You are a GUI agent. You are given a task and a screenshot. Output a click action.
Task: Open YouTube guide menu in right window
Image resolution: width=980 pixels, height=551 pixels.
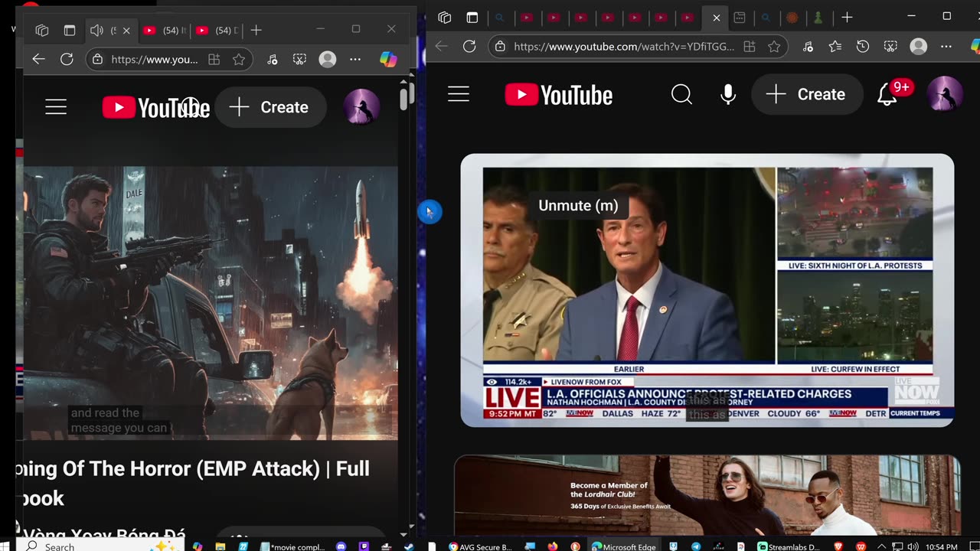(459, 94)
